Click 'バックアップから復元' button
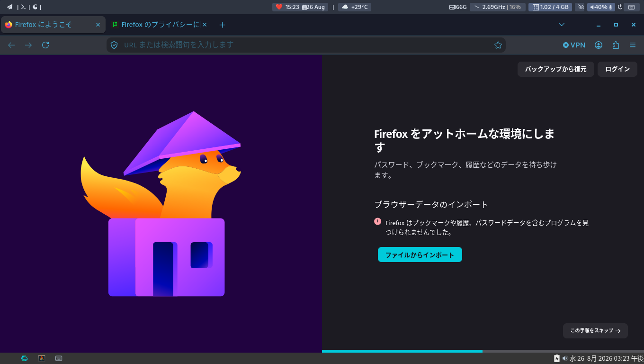644x364 pixels. click(556, 69)
